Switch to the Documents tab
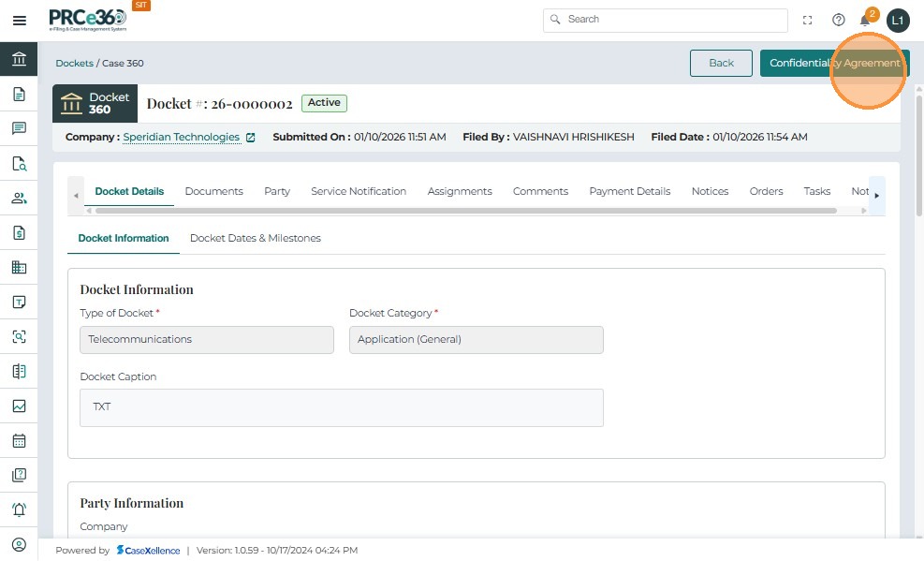924x561 pixels. click(213, 191)
